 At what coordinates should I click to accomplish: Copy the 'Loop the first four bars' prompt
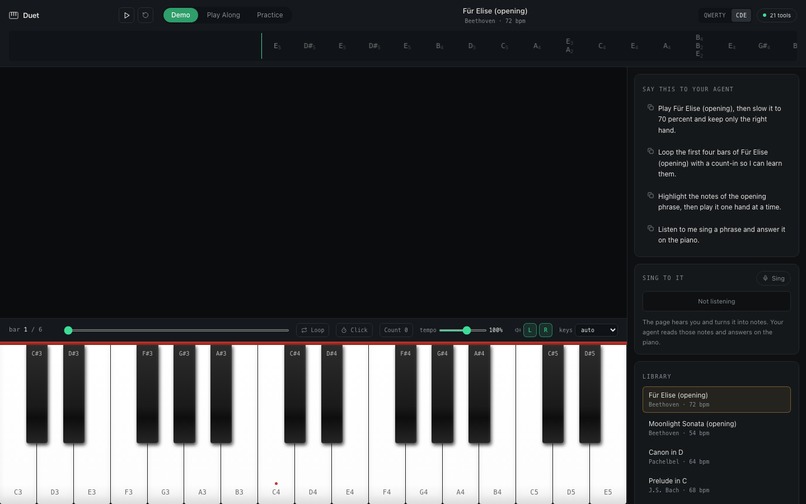click(650, 151)
